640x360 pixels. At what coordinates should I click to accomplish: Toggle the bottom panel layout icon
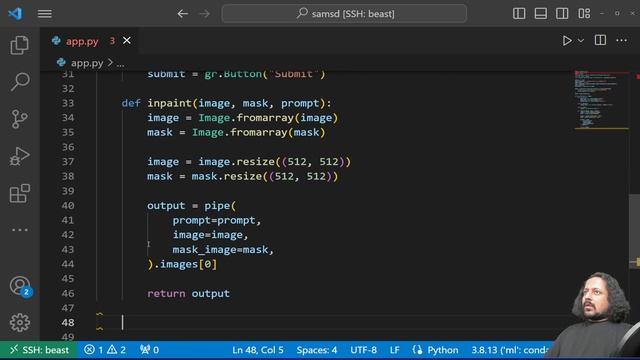[x=540, y=13]
